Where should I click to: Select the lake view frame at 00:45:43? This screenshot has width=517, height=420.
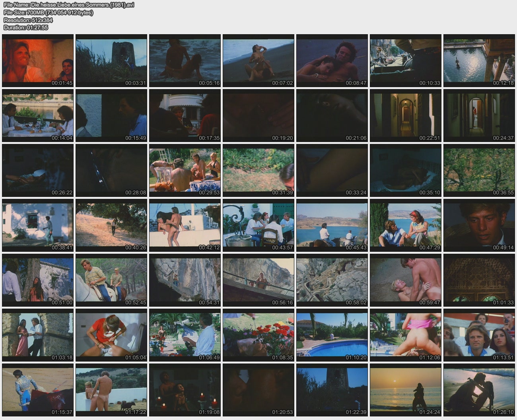point(332,225)
